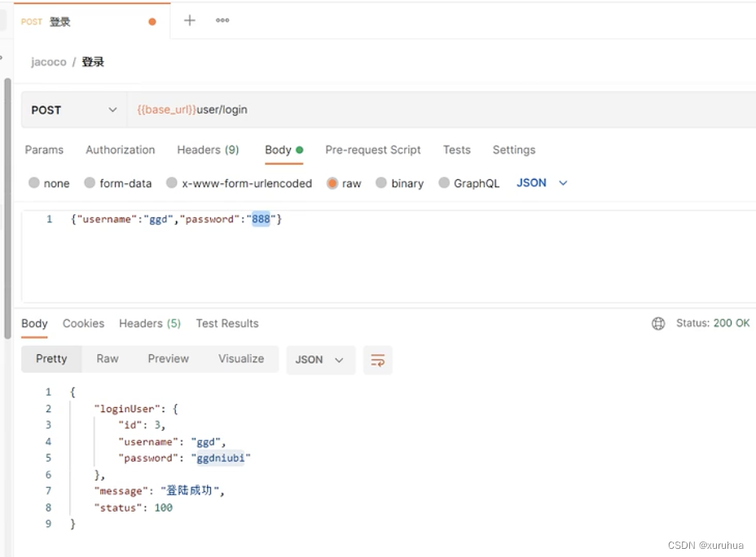Open the request Settings tab

[x=514, y=150]
